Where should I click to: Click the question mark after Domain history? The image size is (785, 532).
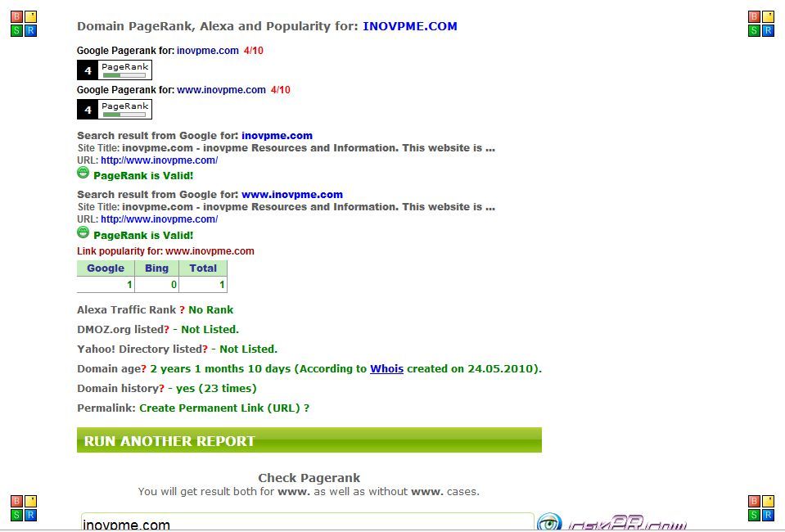point(162,389)
